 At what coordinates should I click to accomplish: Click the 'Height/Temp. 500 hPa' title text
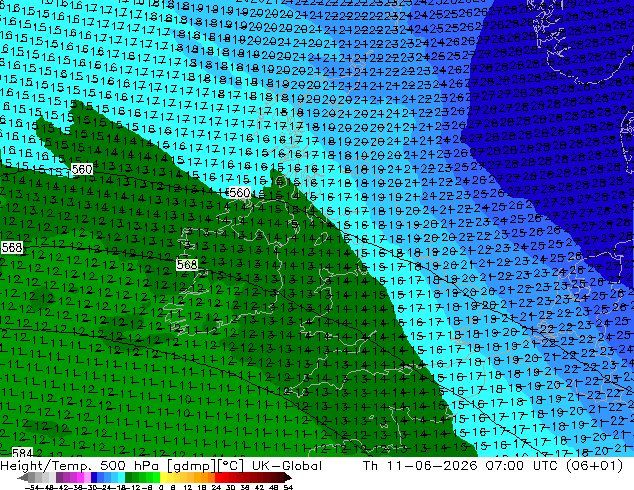(82, 466)
